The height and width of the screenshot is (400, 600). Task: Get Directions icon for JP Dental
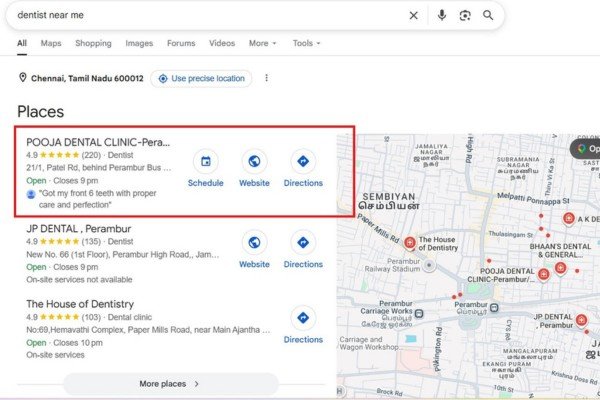pyautogui.click(x=303, y=242)
